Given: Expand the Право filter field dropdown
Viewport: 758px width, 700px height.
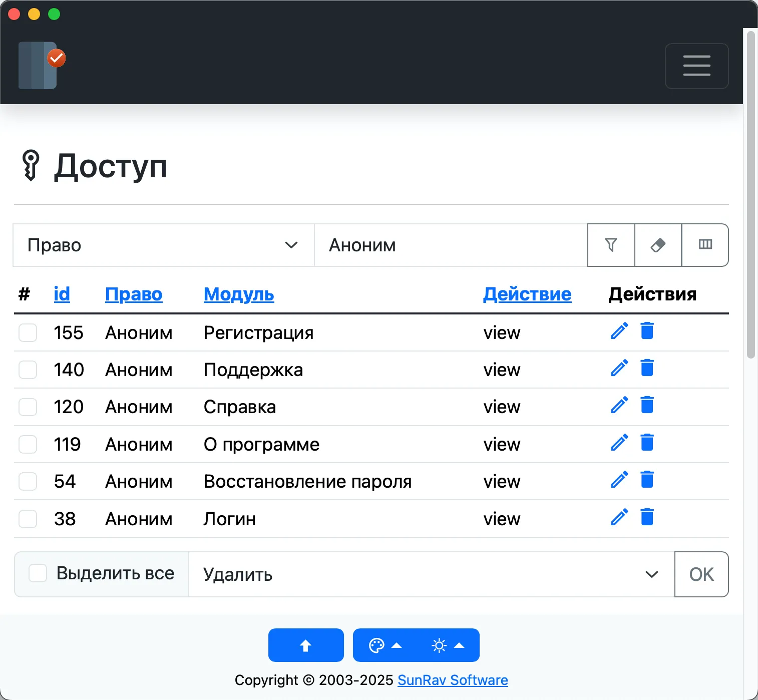Looking at the screenshot, I should 163,245.
